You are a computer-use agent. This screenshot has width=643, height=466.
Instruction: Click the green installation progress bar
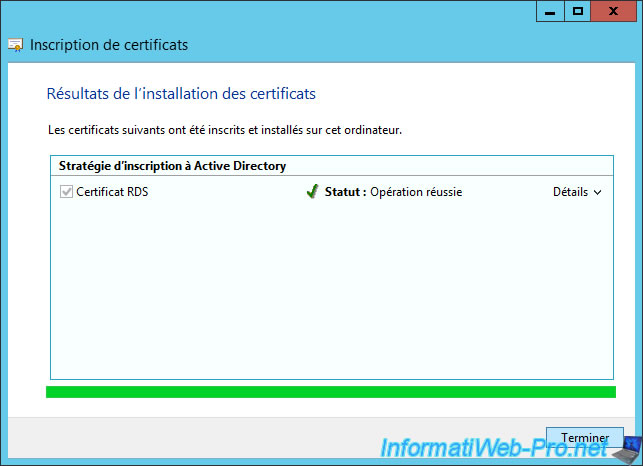[x=331, y=392]
